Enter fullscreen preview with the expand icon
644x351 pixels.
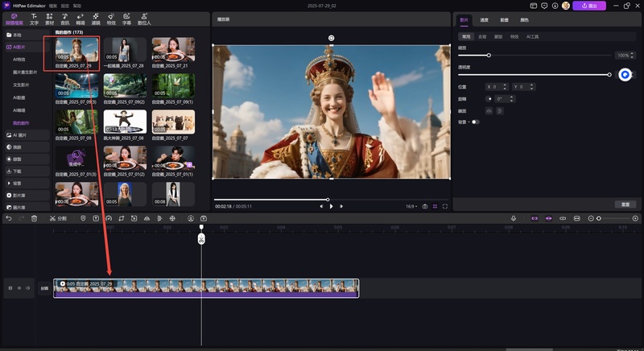coord(445,206)
